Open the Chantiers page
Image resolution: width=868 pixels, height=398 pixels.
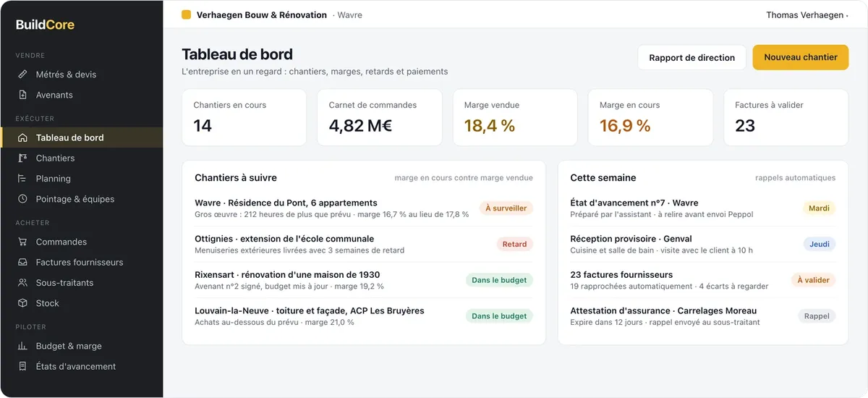tap(81, 158)
